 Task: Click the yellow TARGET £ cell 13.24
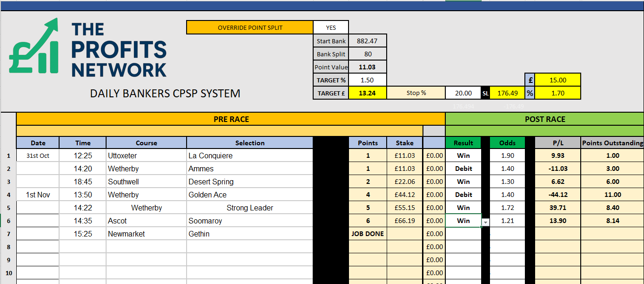click(367, 93)
